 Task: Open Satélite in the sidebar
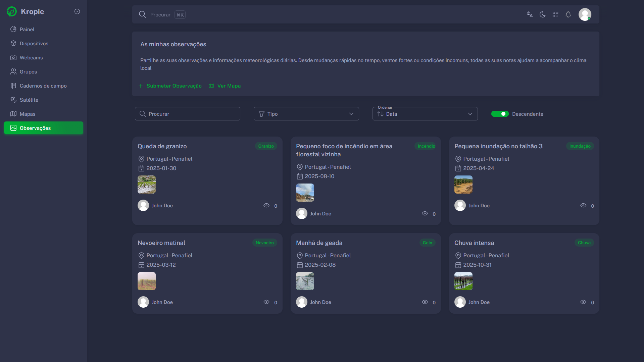coord(29,100)
